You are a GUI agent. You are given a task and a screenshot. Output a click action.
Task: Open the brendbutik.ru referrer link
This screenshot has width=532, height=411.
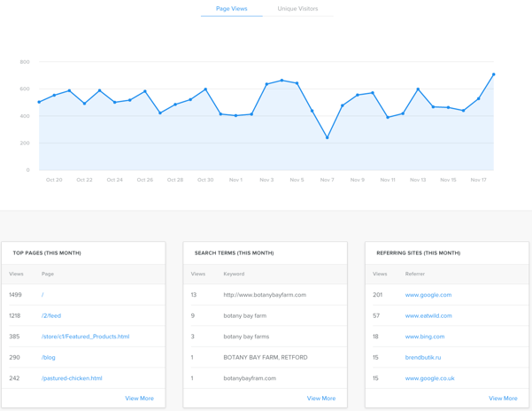[423, 357]
